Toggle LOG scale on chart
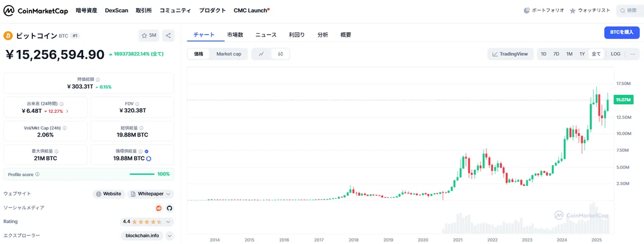 616,54
